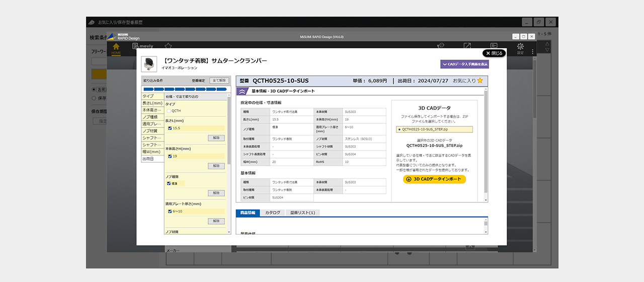Check the QCTH type checkbox
Viewport: 644px width, 282px height.
pyautogui.click(x=169, y=111)
